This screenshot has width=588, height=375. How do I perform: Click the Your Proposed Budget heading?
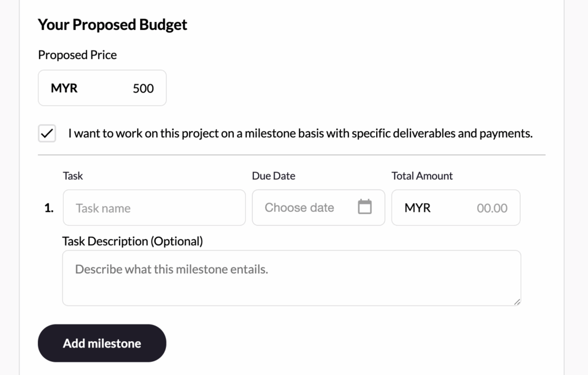pyautogui.click(x=113, y=25)
